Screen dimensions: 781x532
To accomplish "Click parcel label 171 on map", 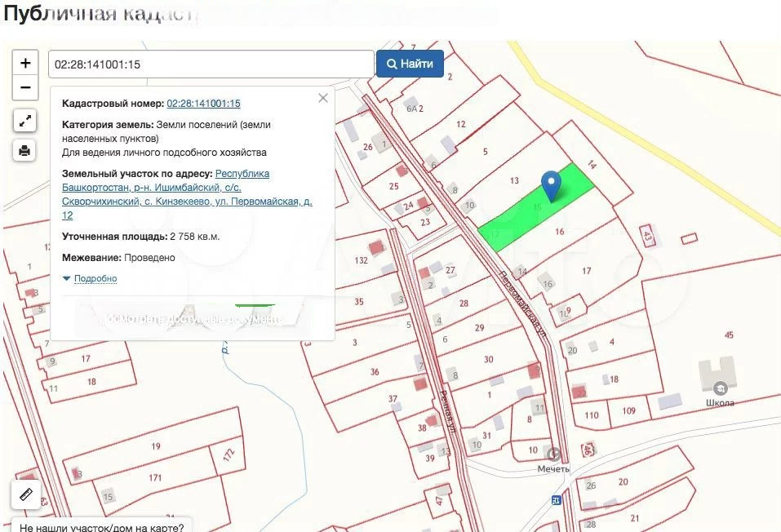I will [x=155, y=477].
